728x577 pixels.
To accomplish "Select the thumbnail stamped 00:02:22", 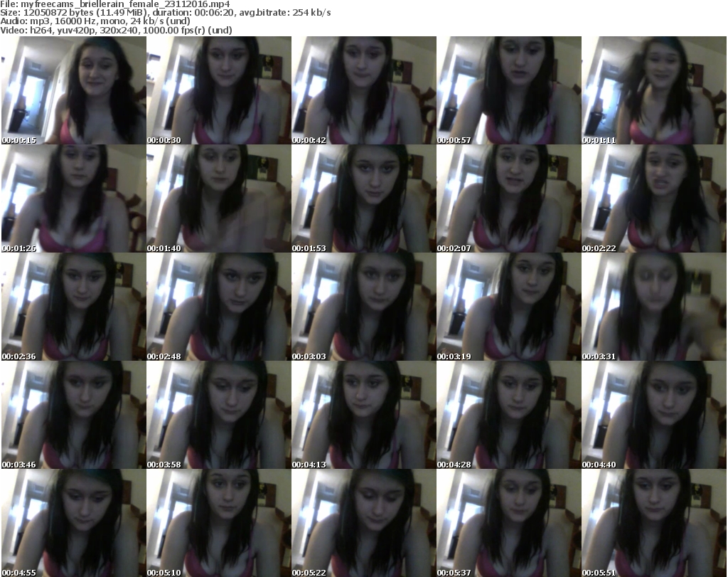I will (654, 198).
